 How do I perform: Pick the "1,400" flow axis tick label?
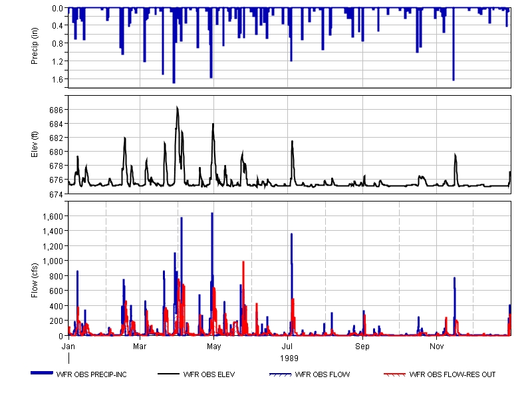tap(53, 231)
